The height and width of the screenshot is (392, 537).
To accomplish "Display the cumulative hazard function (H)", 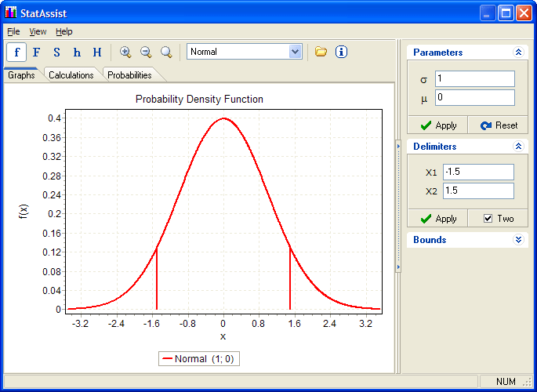I will pos(97,53).
